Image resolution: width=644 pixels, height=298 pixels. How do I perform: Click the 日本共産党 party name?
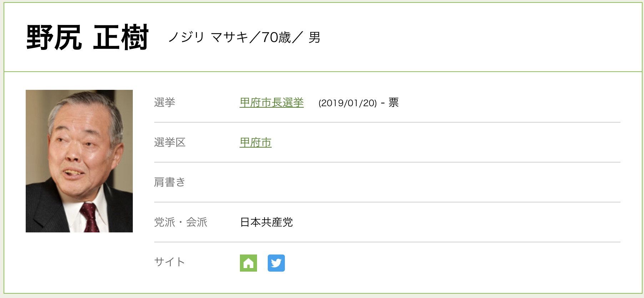[x=266, y=222]
